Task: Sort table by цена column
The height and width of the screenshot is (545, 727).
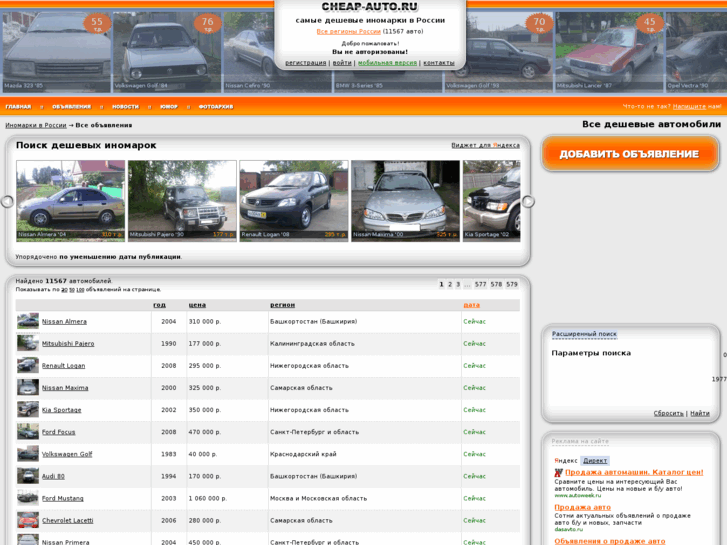Action: [x=197, y=305]
